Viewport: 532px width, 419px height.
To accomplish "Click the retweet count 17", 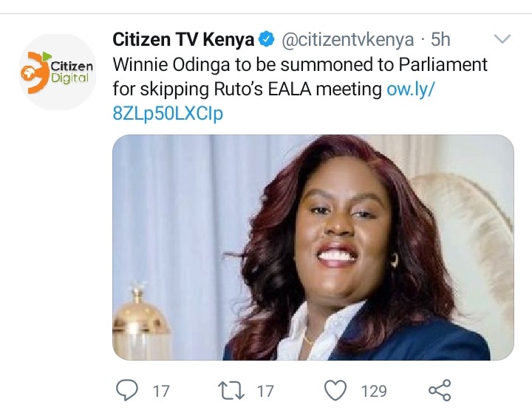I will (x=265, y=391).
